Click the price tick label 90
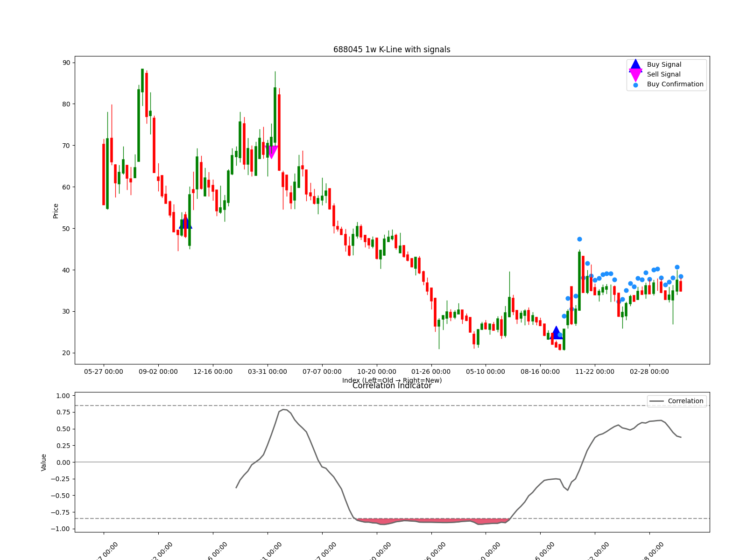The image size is (747, 560). [x=66, y=63]
